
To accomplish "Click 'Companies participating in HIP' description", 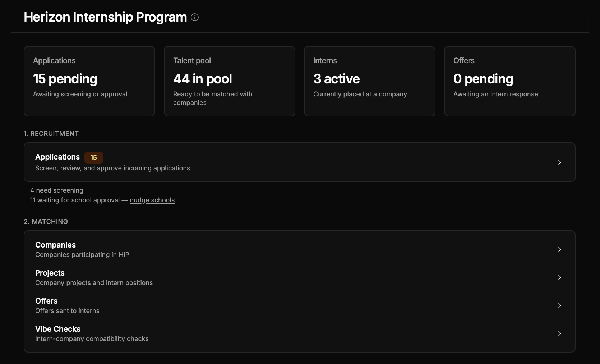I will tap(82, 255).
